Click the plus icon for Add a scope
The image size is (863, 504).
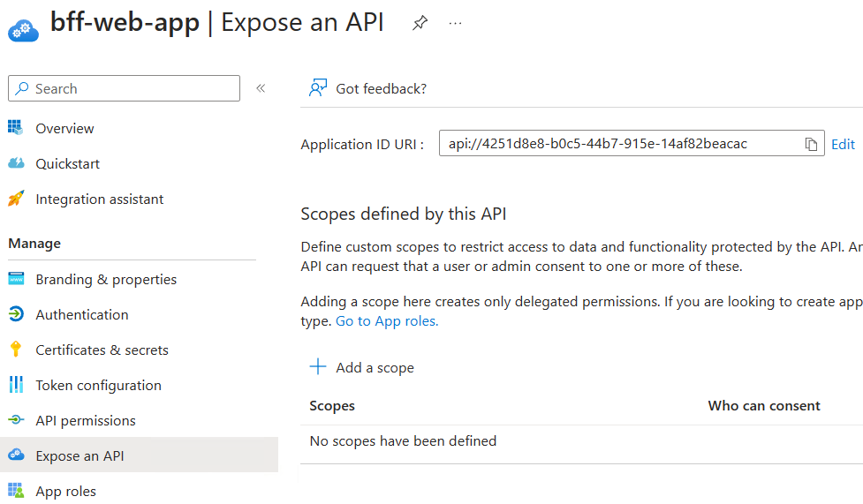point(318,366)
